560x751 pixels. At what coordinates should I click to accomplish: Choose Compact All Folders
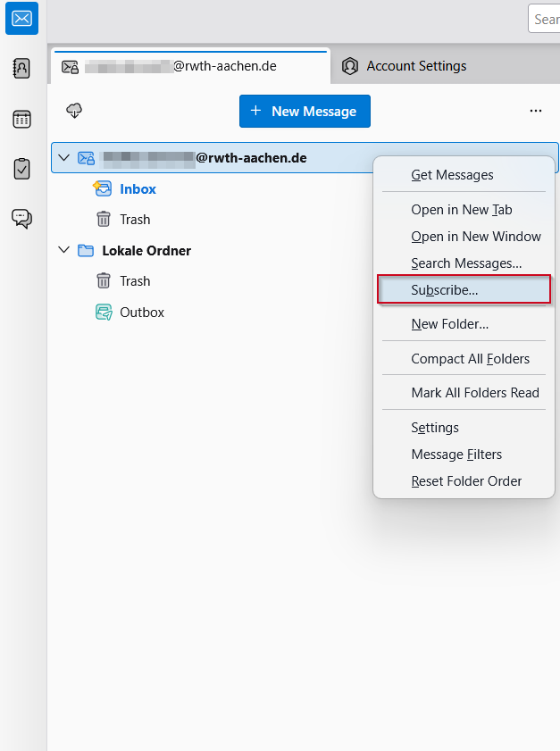pos(464,359)
